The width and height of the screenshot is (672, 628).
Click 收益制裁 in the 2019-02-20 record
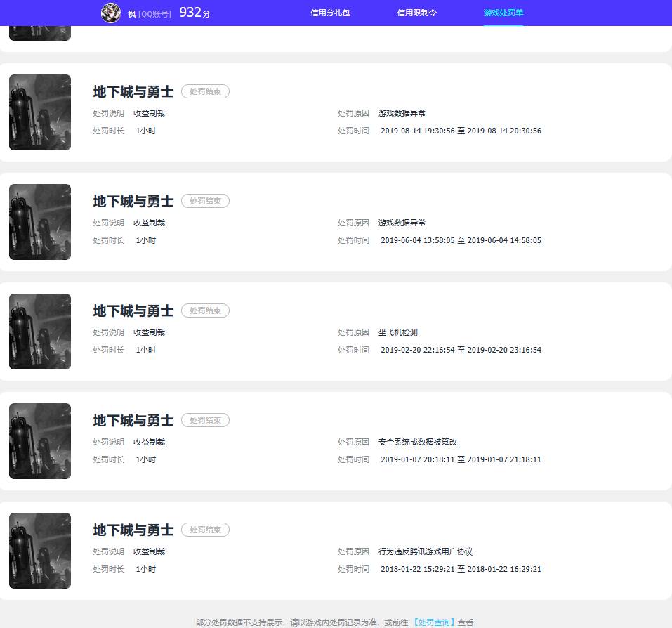point(149,332)
